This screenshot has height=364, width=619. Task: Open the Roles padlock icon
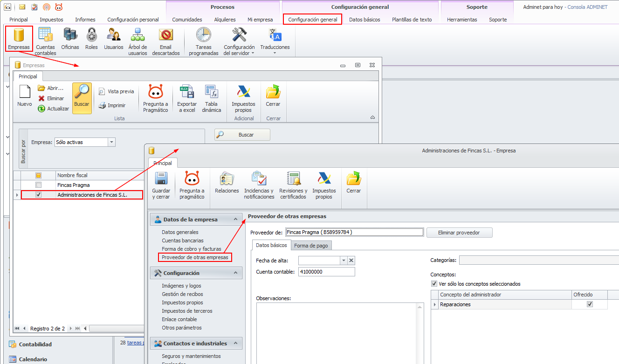pos(91,39)
